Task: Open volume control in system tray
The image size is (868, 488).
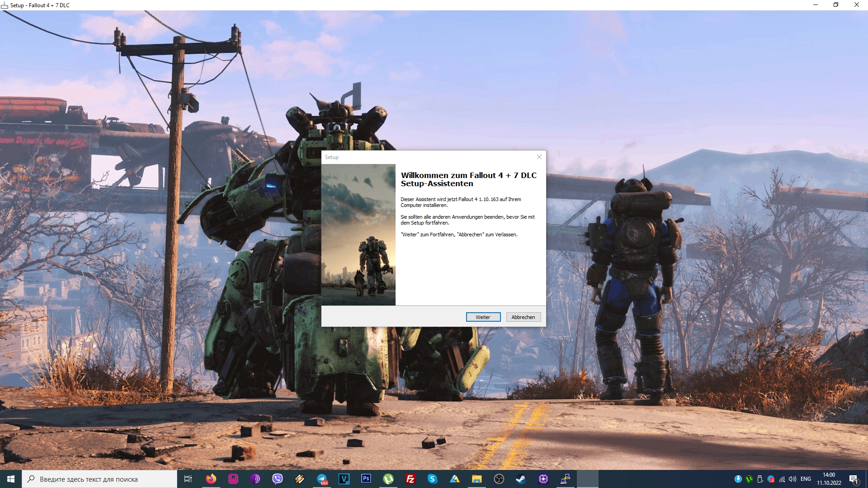Action: pos(793,479)
